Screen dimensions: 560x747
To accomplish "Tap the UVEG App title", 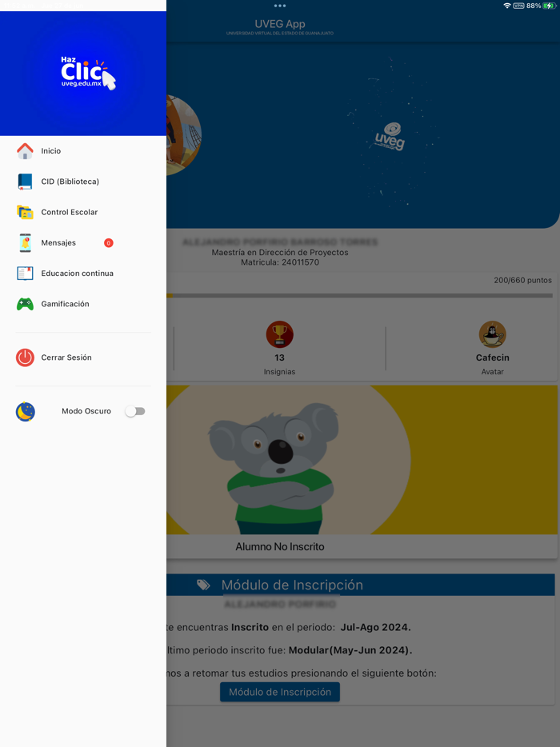I will pyautogui.click(x=280, y=24).
